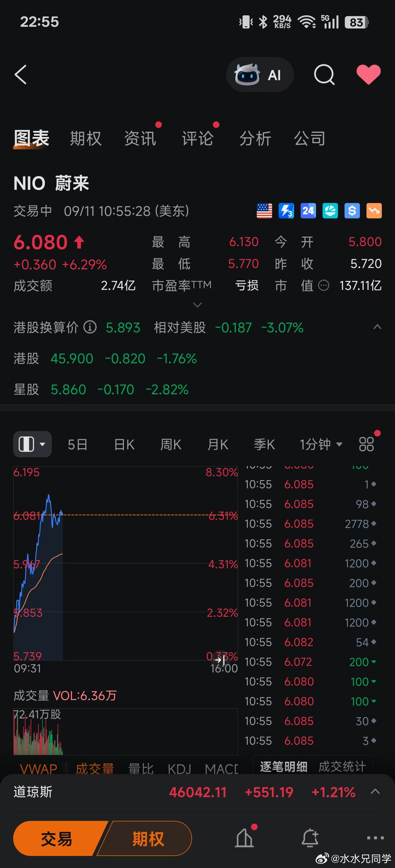Tap the 成交额 2.74亿 value
395x868 pixels.
(118, 286)
